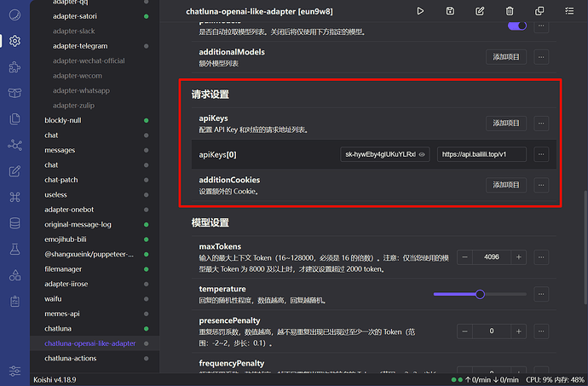Open more options for apiKeys[0] row

tap(542, 155)
